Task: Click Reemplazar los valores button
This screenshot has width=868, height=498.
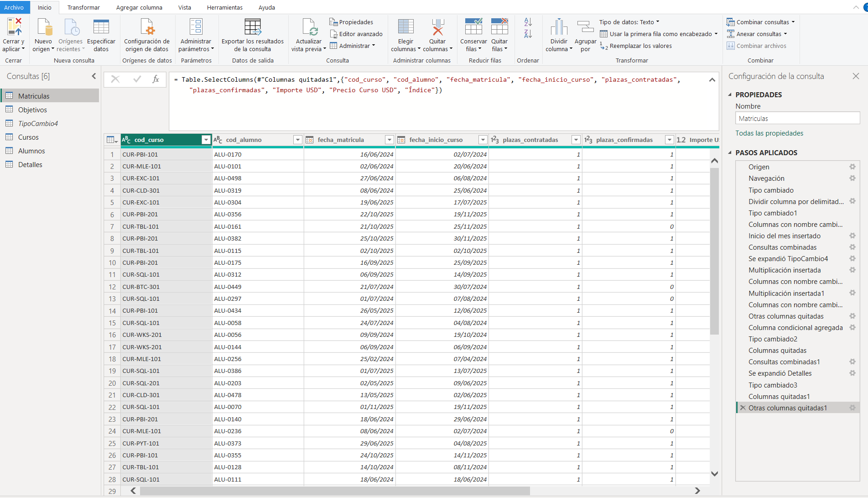Action: pos(636,46)
